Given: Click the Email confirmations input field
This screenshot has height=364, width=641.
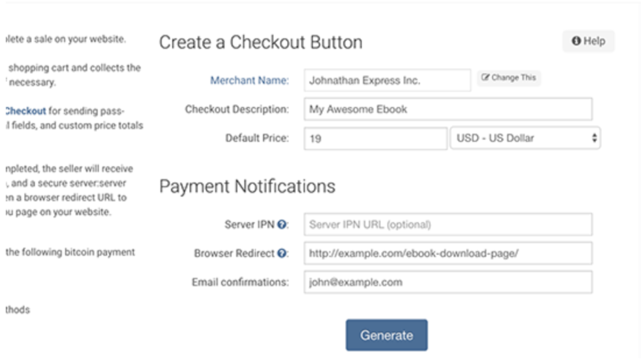Looking at the screenshot, I should tap(448, 283).
